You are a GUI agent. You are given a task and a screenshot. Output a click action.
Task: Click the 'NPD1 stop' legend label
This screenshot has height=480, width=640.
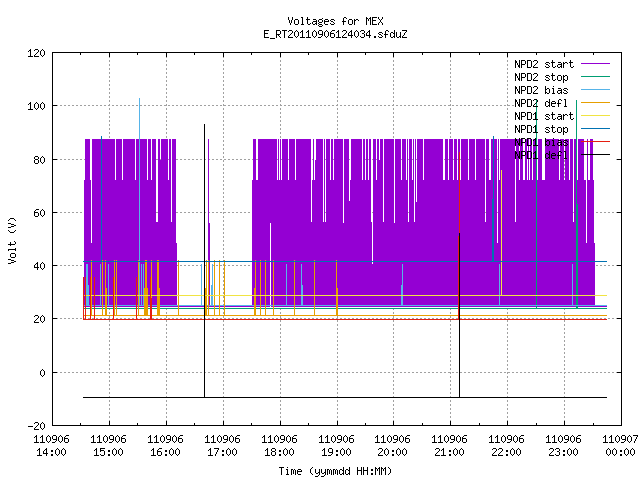[541, 129]
